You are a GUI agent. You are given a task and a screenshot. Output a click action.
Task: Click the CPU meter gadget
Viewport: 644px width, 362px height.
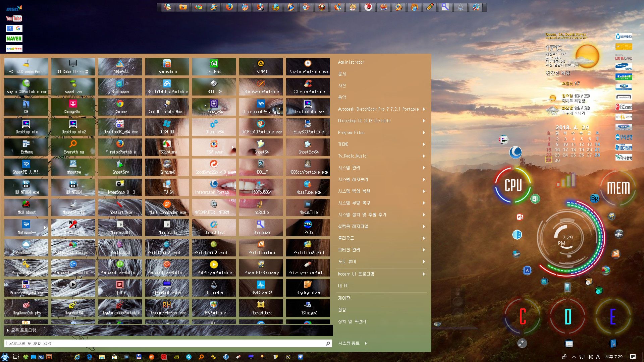tap(513, 185)
